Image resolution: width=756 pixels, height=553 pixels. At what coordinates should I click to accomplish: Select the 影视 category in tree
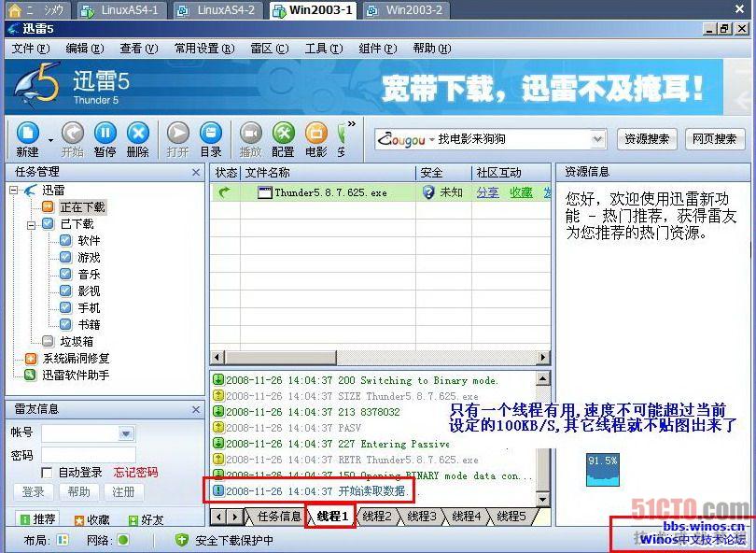click(89, 291)
